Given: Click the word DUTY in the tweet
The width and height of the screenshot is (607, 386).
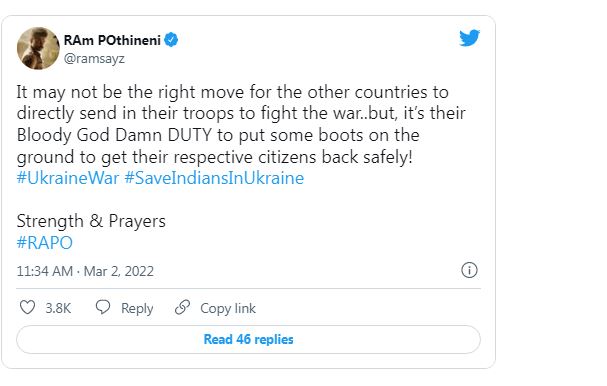Looking at the screenshot, I should point(190,135).
